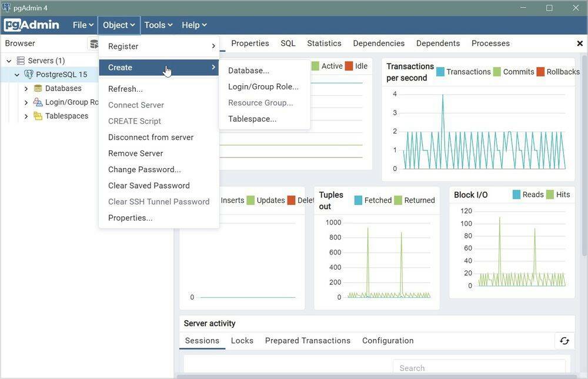Click Clear Saved Password
Image resolution: width=588 pixels, height=379 pixels.
159,186
